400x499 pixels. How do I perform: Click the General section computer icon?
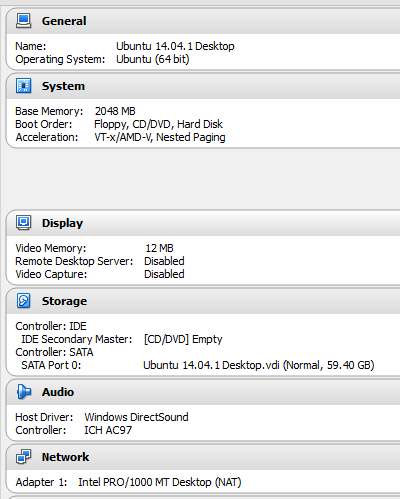[24, 21]
